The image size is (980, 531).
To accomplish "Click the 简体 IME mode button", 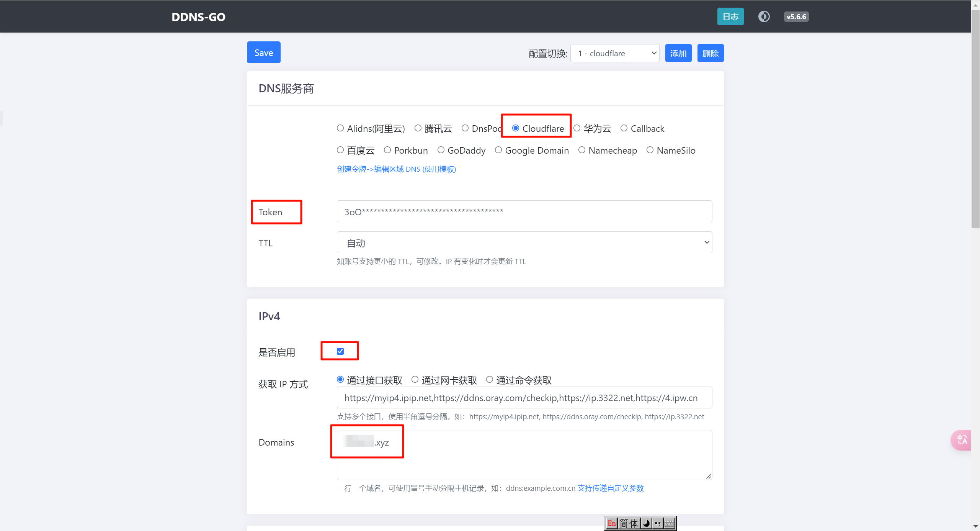I will click(629, 523).
